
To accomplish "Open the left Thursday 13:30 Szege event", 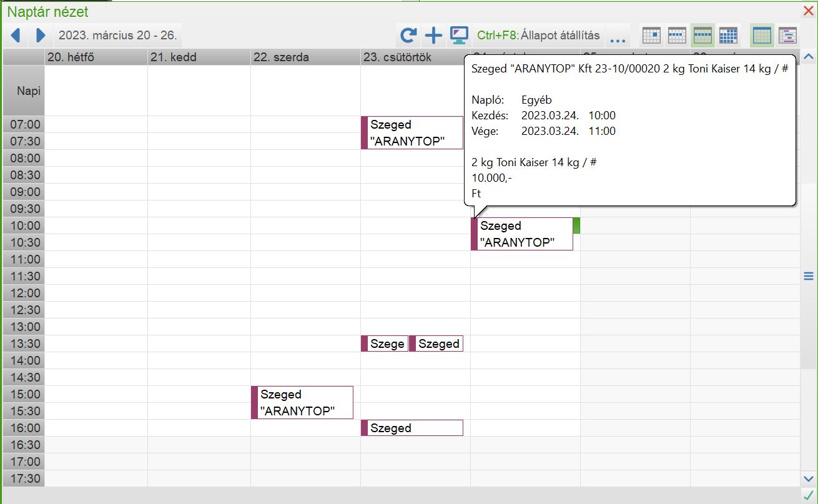I will pos(385,343).
